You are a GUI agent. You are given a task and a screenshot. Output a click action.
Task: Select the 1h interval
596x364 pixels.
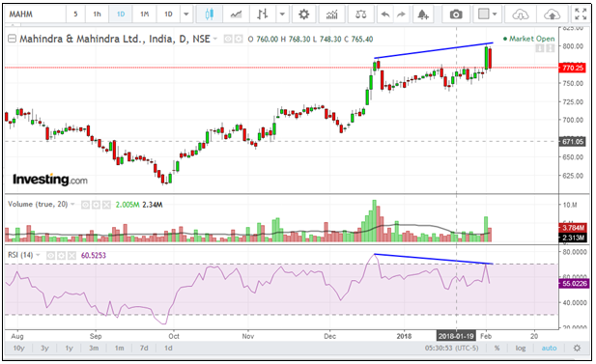click(97, 14)
